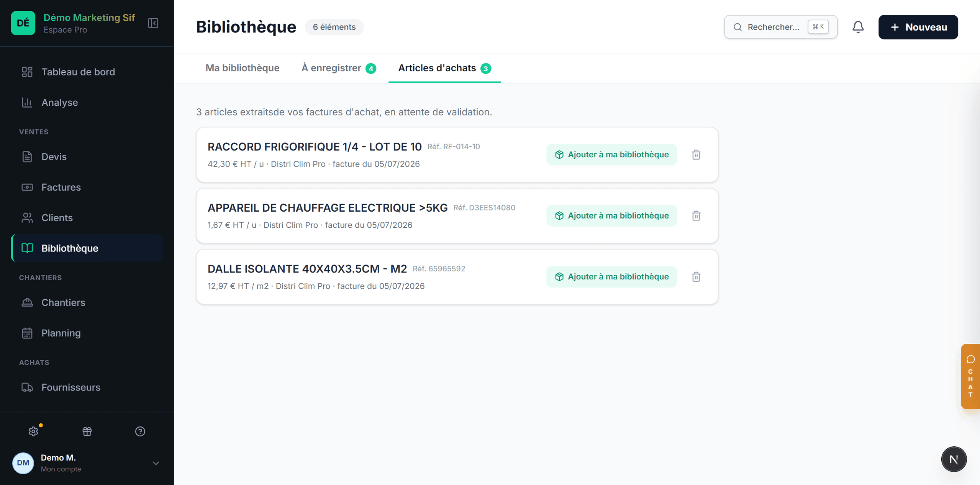Collapse the sidebar panel icon
Image resolution: width=980 pixels, height=485 pixels.
(x=153, y=23)
